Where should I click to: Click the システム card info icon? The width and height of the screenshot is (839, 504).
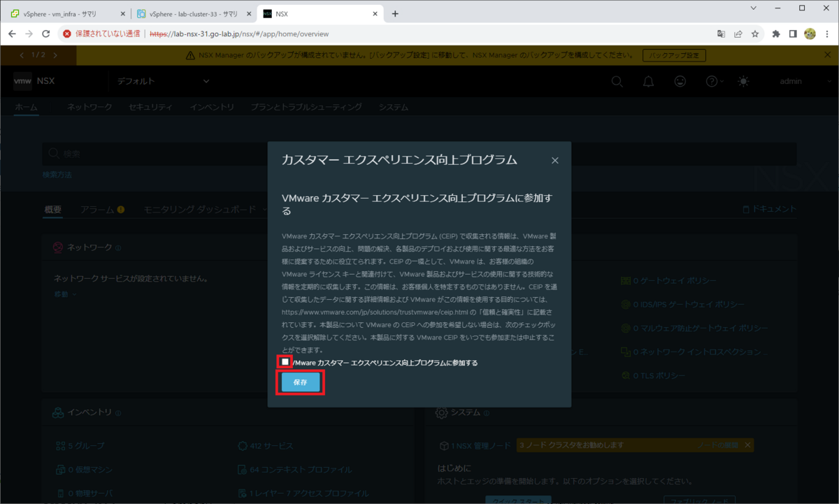pos(486,413)
